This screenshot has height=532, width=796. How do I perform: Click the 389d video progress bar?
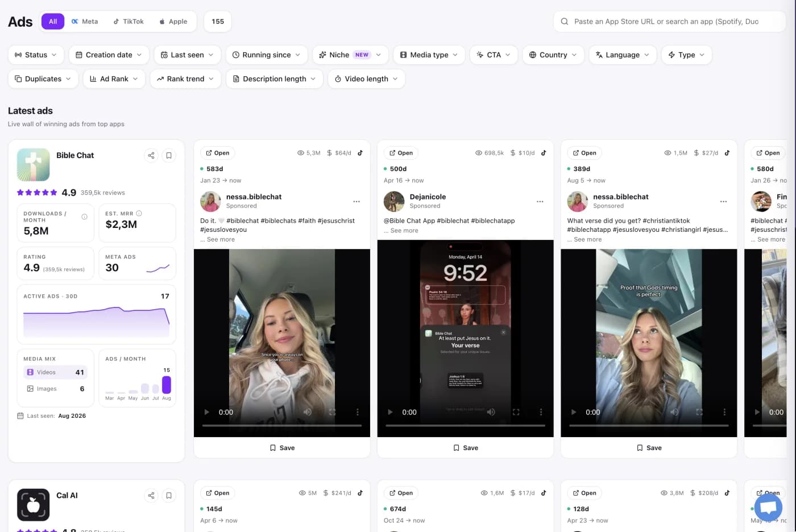coord(649,425)
